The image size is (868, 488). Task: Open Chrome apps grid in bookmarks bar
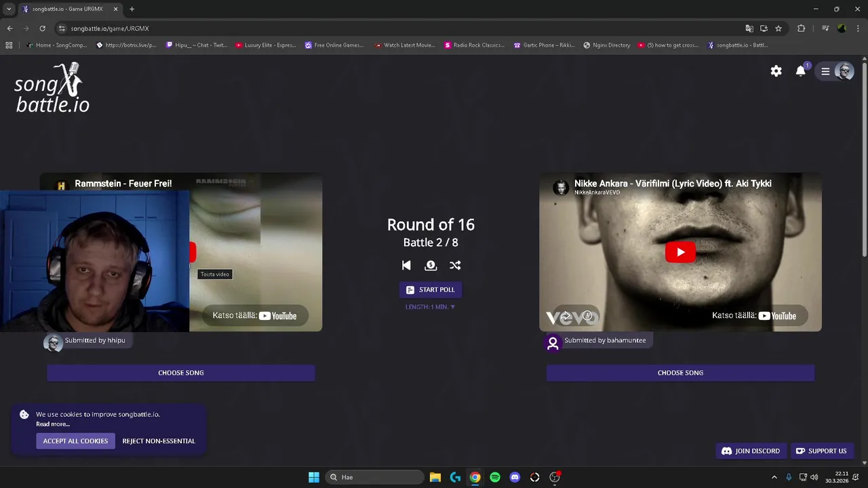point(9,45)
